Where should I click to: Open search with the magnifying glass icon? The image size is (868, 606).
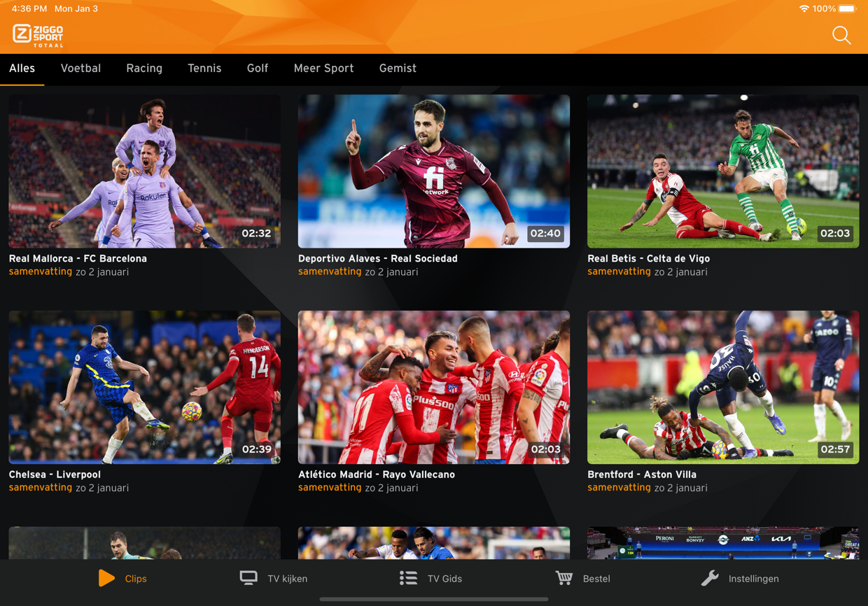pyautogui.click(x=841, y=36)
